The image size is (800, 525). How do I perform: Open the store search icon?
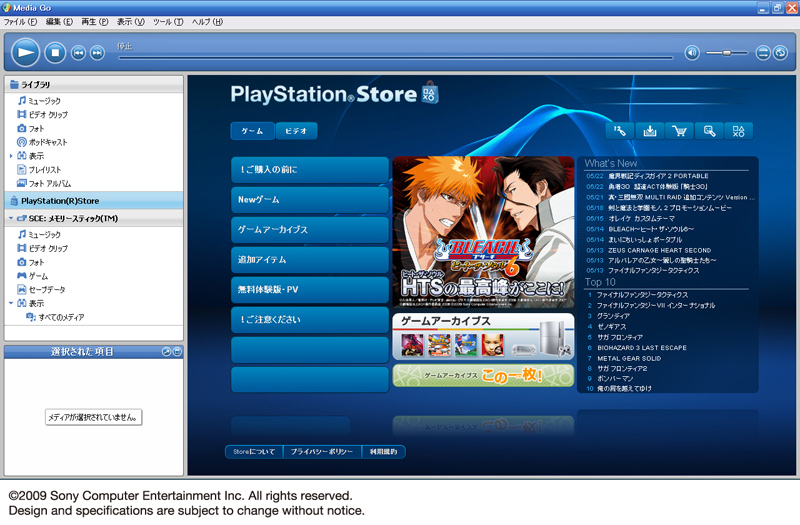click(709, 131)
